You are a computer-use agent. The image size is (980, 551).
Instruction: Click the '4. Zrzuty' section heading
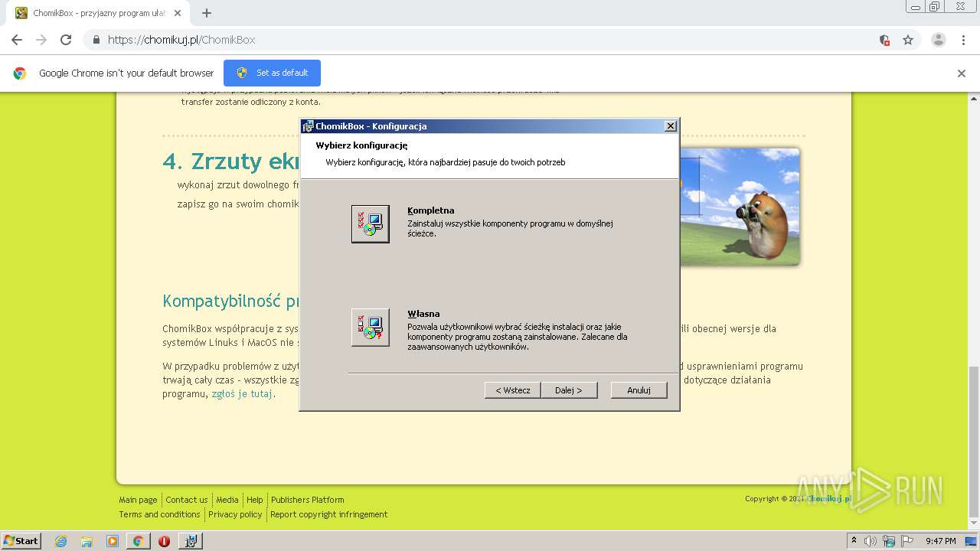pos(230,161)
